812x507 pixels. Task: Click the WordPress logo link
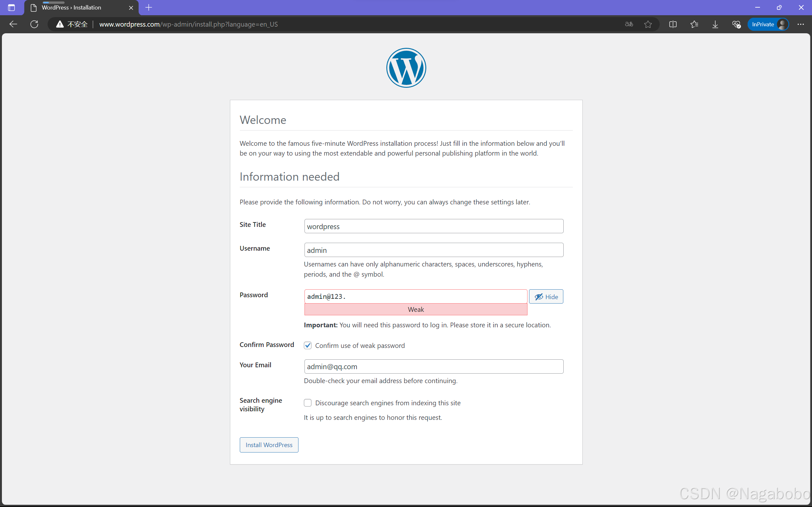click(x=406, y=68)
